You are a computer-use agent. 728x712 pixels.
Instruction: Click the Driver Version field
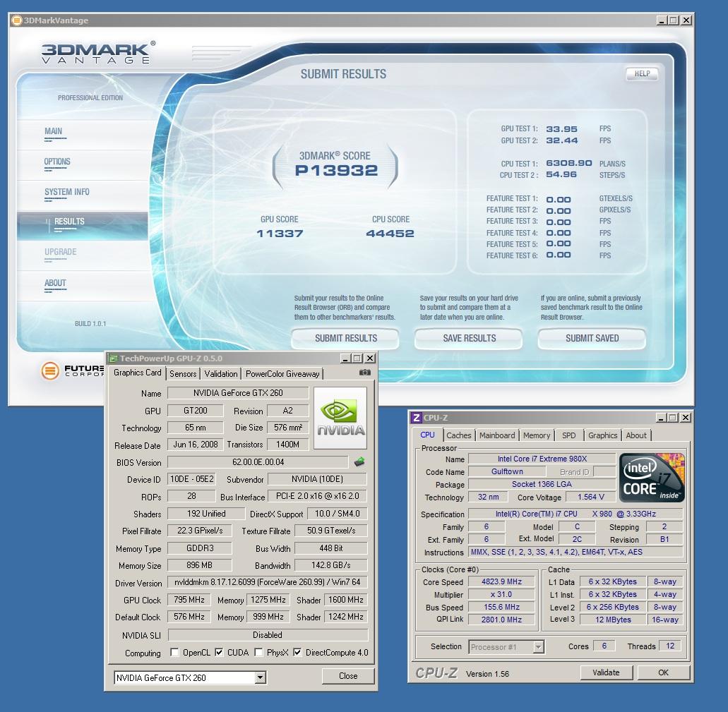(268, 582)
